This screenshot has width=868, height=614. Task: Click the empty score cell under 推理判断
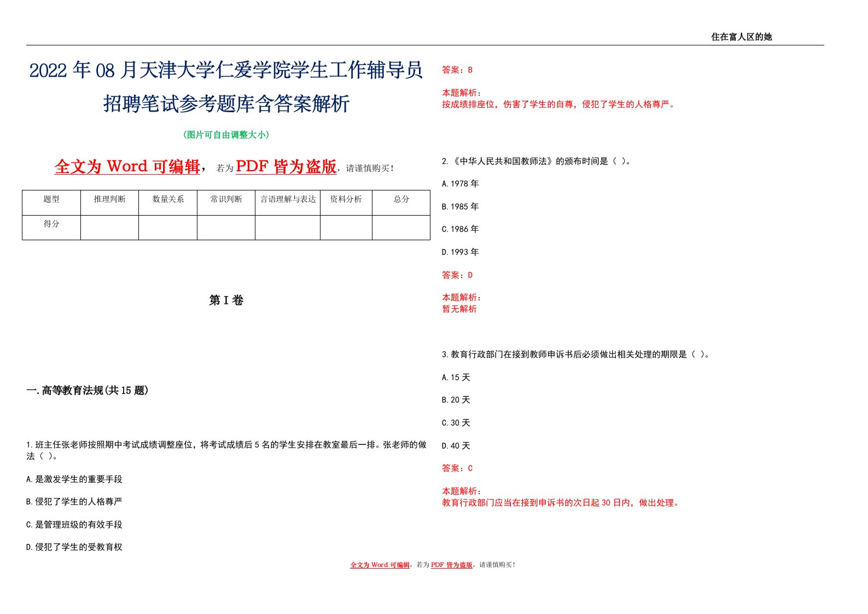tap(109, 227)
